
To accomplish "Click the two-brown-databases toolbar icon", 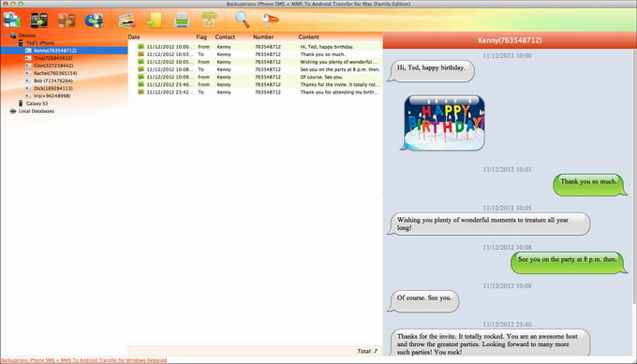I will click(67, 20).
